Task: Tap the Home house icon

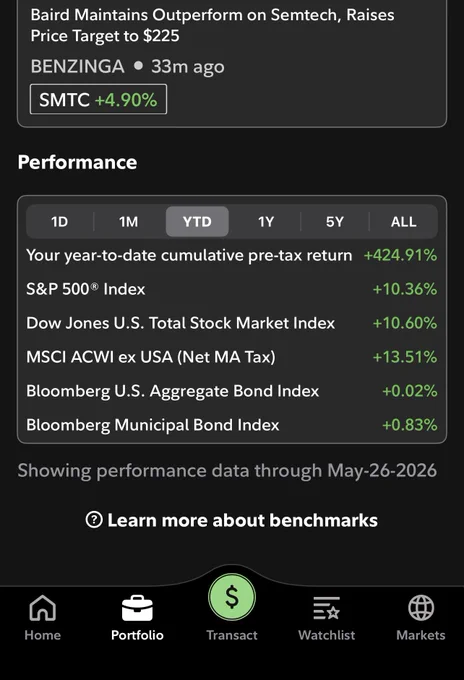Action: 42,608
